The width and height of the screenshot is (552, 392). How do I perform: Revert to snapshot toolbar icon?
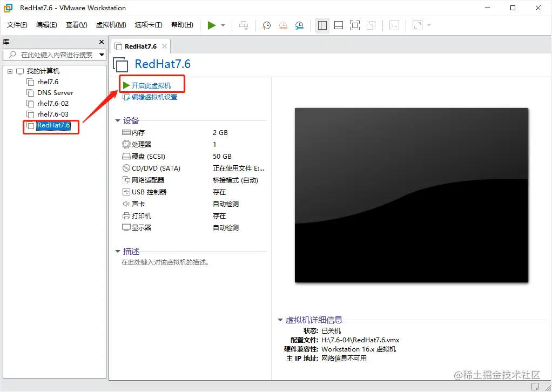pos(282,25)
